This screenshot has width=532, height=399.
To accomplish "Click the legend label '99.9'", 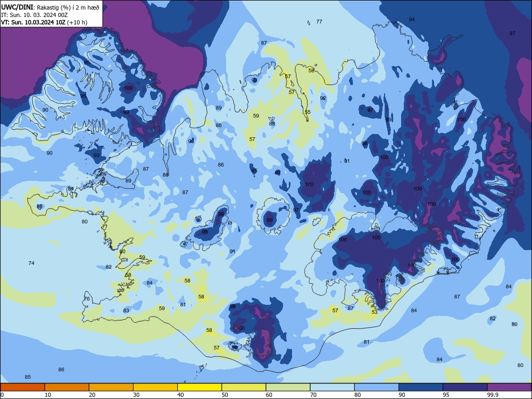I will tap(493, 395).
